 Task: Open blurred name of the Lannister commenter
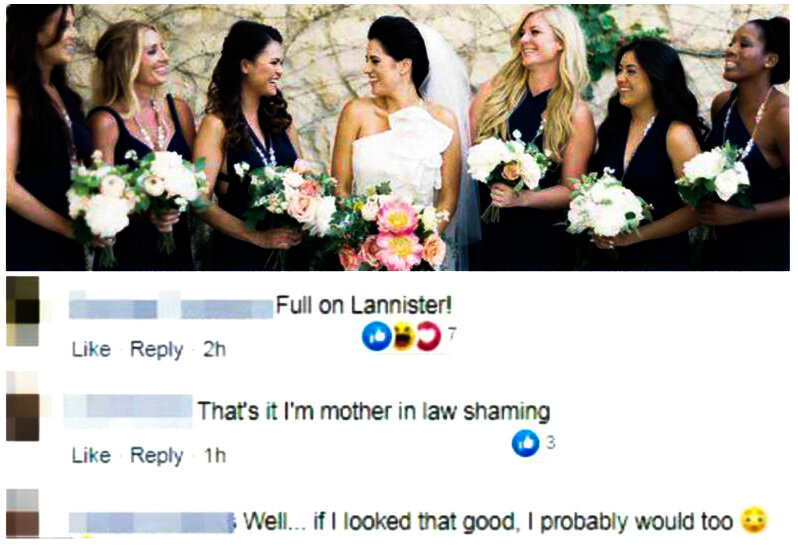171,306
